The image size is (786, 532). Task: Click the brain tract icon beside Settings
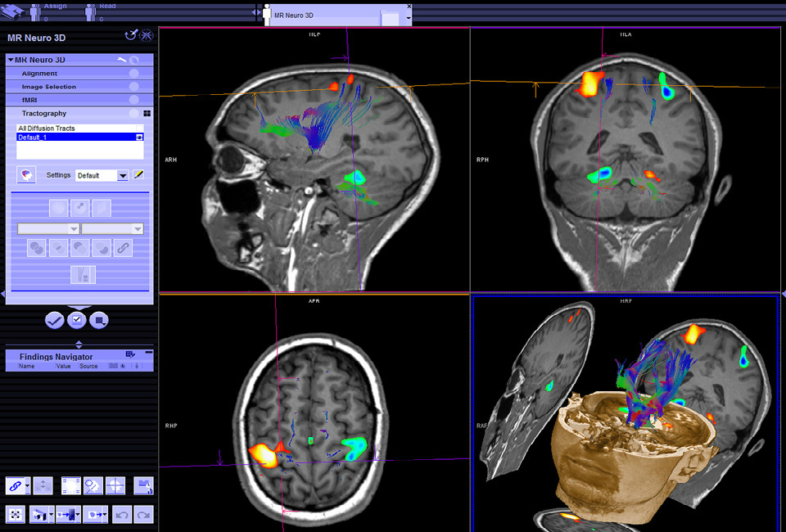[x=26, y=175]
